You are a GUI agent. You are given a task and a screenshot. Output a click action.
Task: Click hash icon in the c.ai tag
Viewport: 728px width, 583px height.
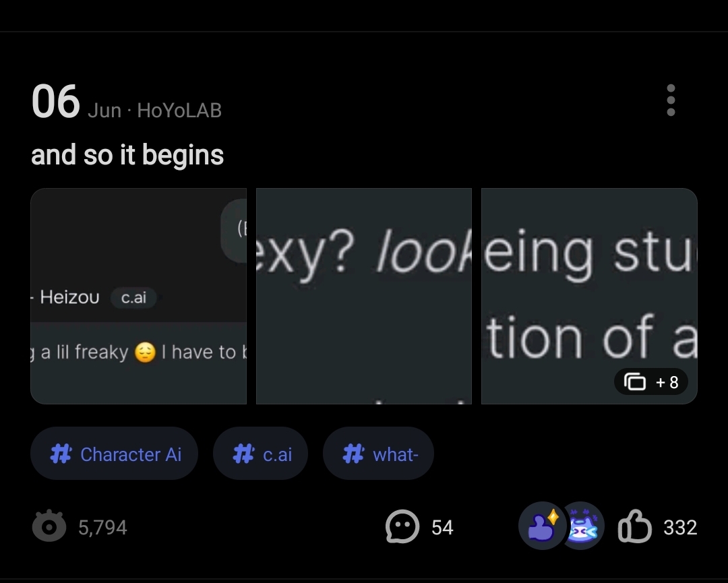coord(243,454)
